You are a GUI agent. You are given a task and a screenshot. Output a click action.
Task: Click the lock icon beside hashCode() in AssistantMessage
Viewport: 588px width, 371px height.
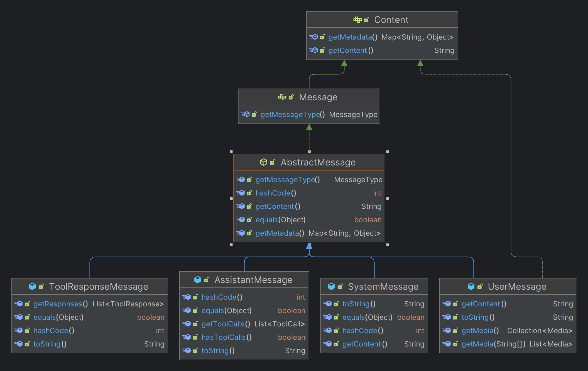point(195,297)
